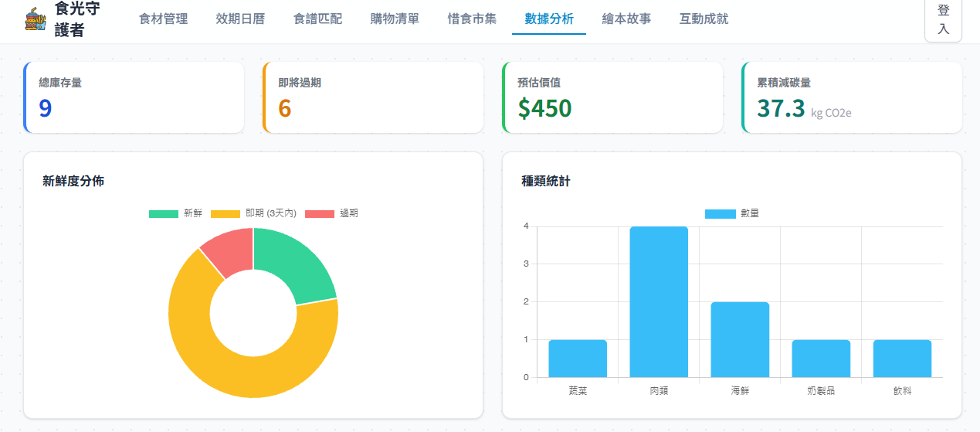Select the 惜食市集 tab
The width and height of the screenshot is (980, 432).
tap(472, 19)
